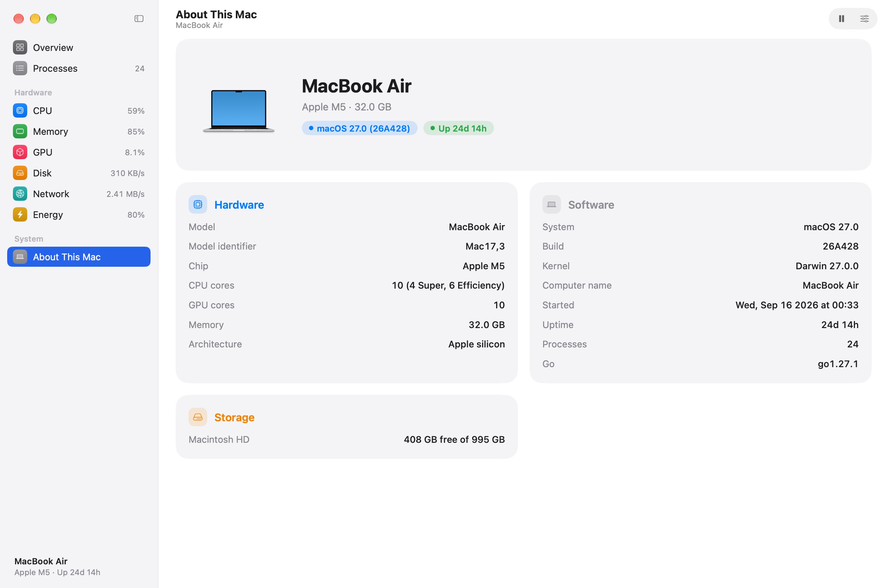Screen dimensions: 889x588
Task: Click the 310 KB/s disk rate
Action: pos(127,173)
